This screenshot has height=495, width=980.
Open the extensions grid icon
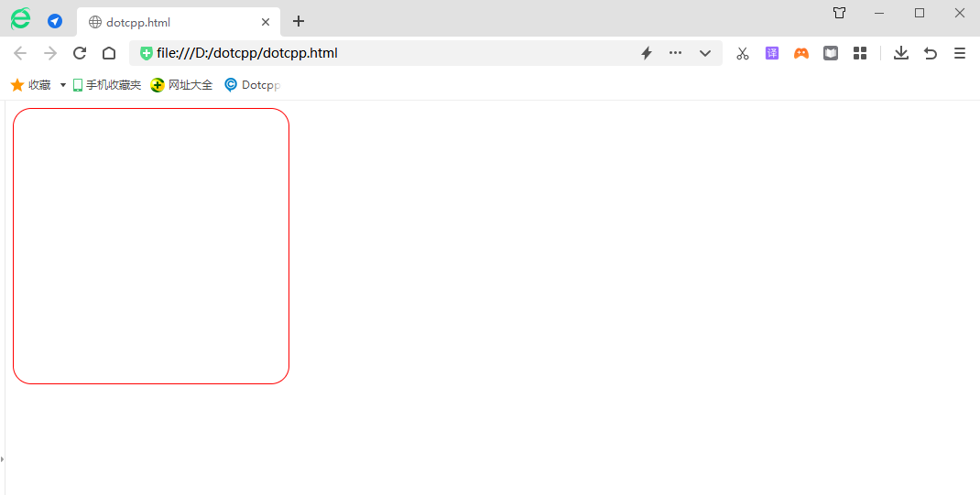[860, 53]
